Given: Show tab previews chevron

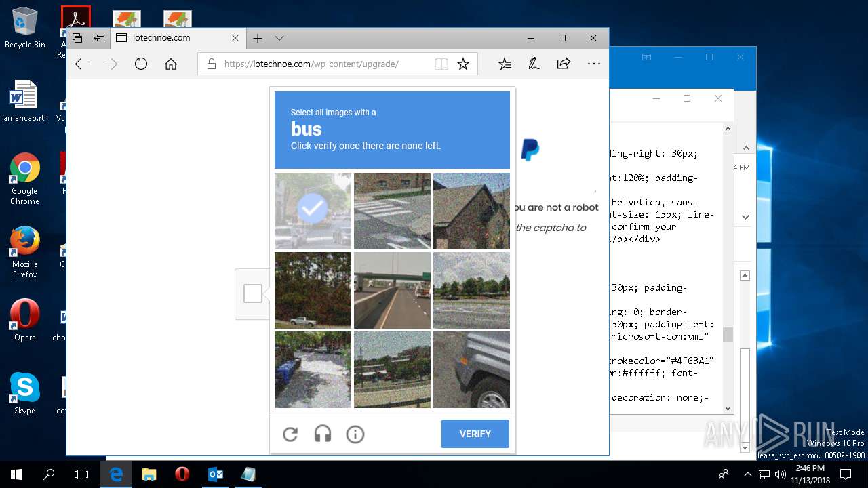Looking at the screenshot, I should click(279, 38).
